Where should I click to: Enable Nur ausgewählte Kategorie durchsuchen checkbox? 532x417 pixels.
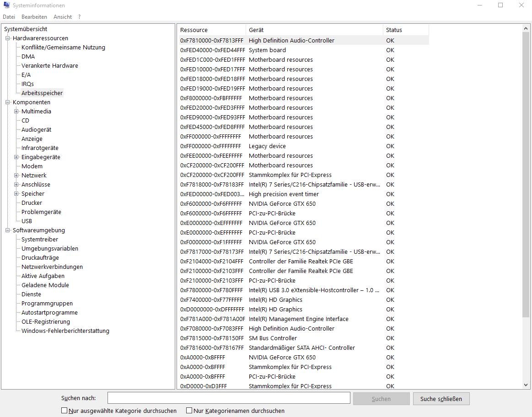64,411
